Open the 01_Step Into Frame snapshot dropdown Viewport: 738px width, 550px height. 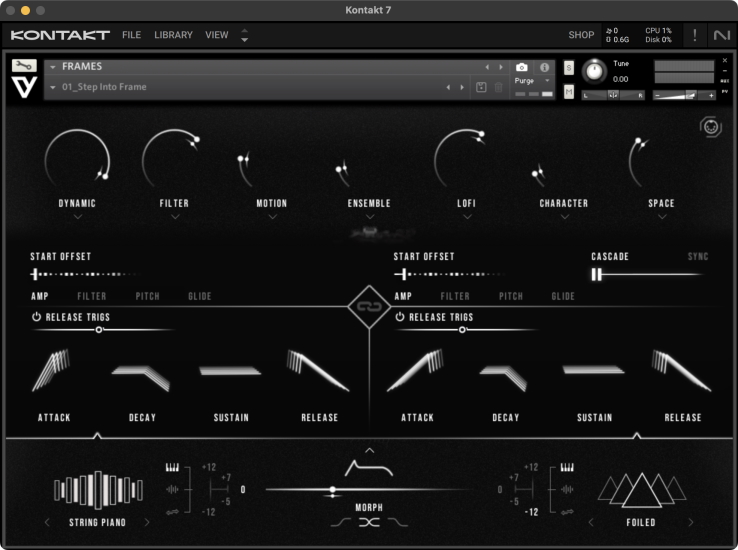53,88
